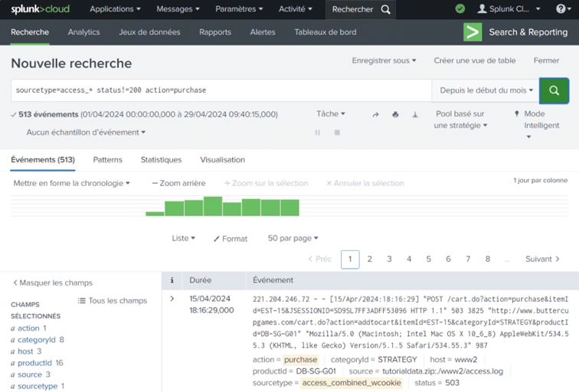Go to results page 3

pos(389,259)
